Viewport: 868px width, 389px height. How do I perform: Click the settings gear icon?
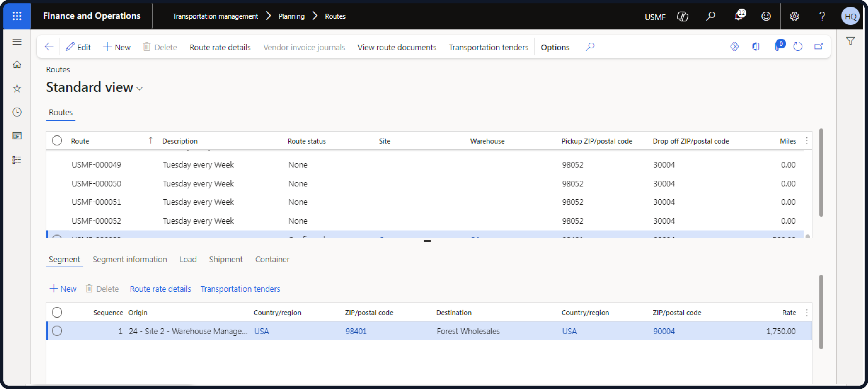(794, 16)
